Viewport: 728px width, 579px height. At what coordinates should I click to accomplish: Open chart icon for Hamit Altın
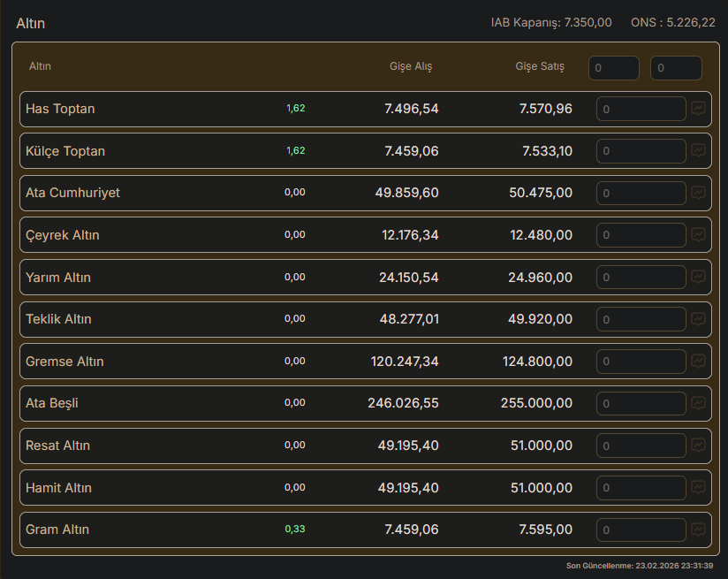coord(698,487)
